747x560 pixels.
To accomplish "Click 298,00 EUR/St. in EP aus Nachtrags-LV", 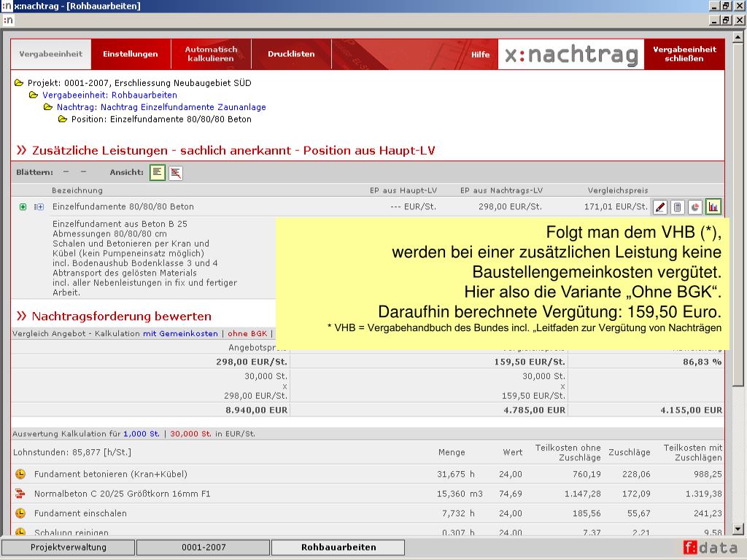I will point(510,206).
